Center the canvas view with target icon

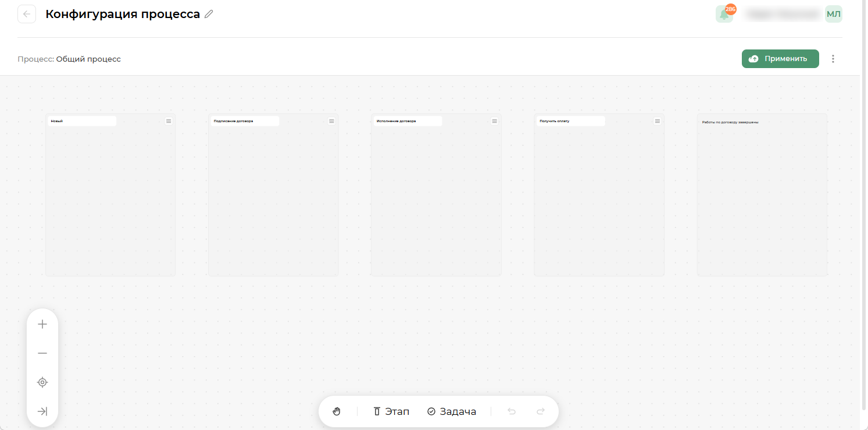[42, 382]
